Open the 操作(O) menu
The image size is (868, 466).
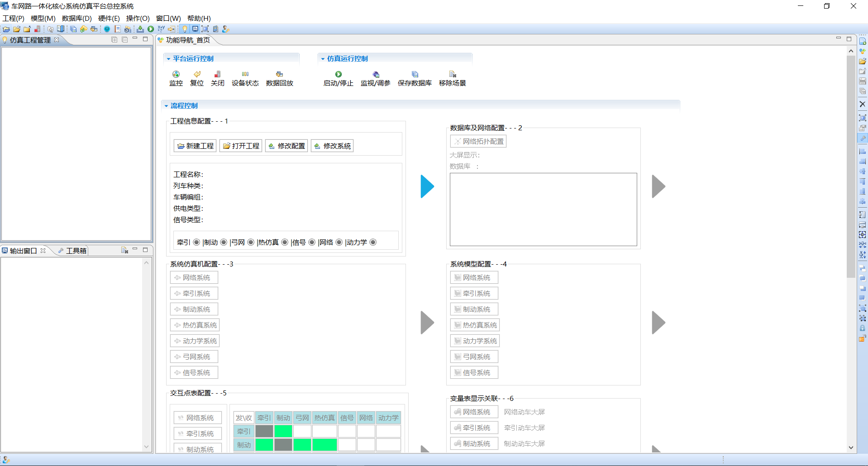point(138,19)
